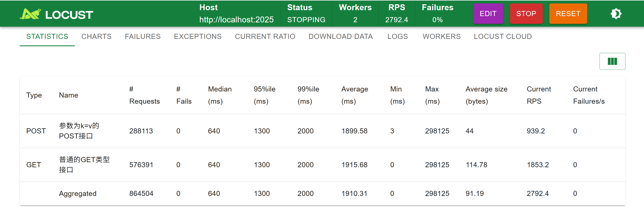Sort by the Max (ms) column header
Screen dimensions: 644x210
coord(433,95)
